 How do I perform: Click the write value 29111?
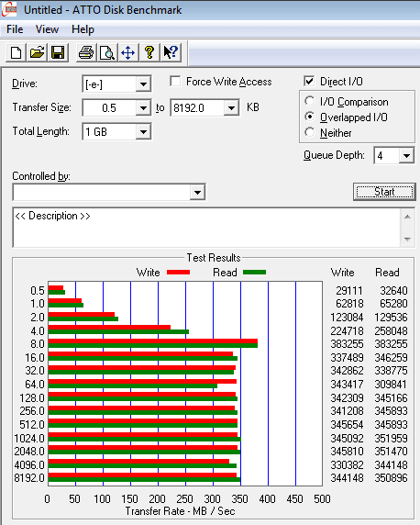tap(349, 290)
